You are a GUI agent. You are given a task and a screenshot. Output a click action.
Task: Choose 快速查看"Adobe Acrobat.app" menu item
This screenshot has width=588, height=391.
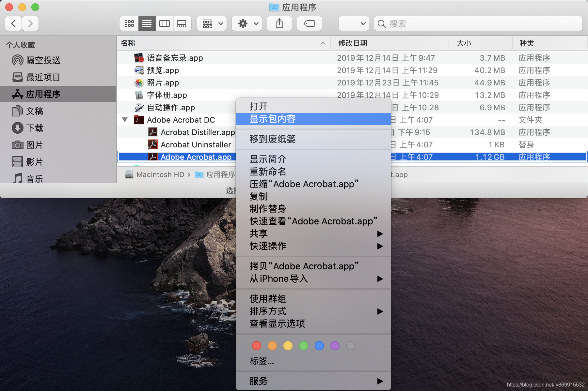(313, 221)
